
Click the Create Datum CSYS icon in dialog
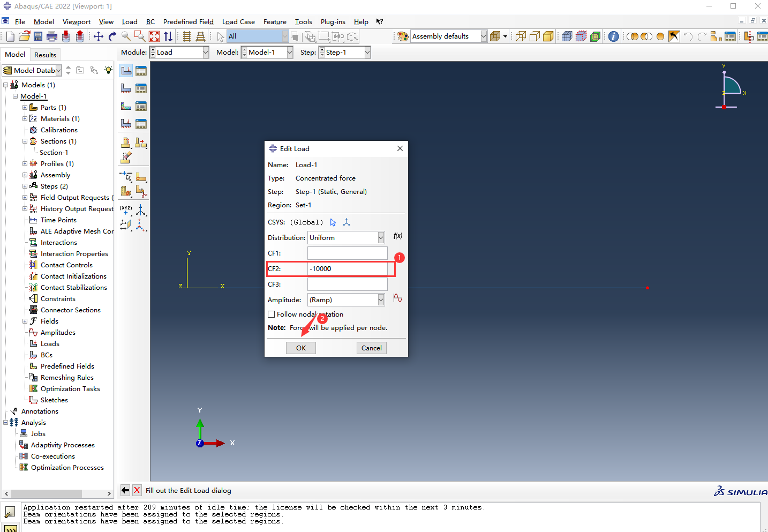coord(347,222)
